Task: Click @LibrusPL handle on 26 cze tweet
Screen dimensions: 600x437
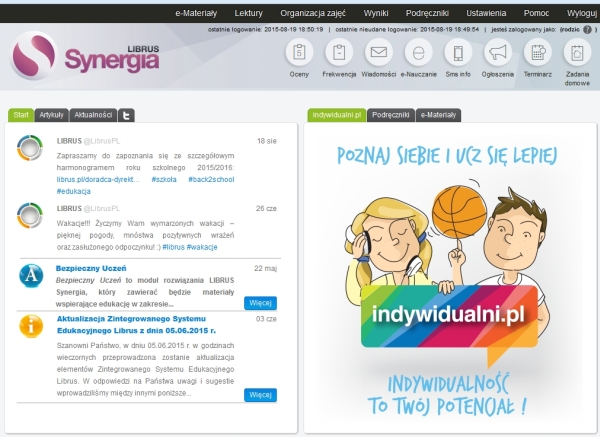Action: pyautogui.click(x=101, y=209)
